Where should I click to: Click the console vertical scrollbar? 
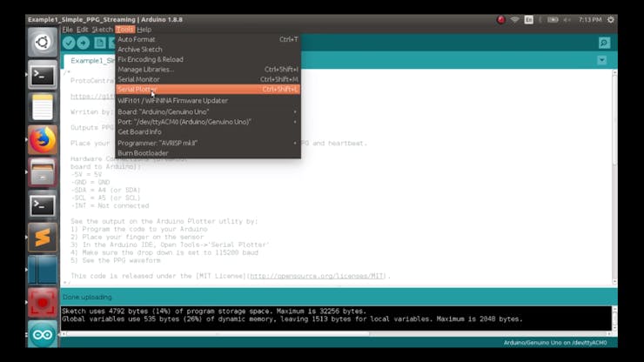614,318
